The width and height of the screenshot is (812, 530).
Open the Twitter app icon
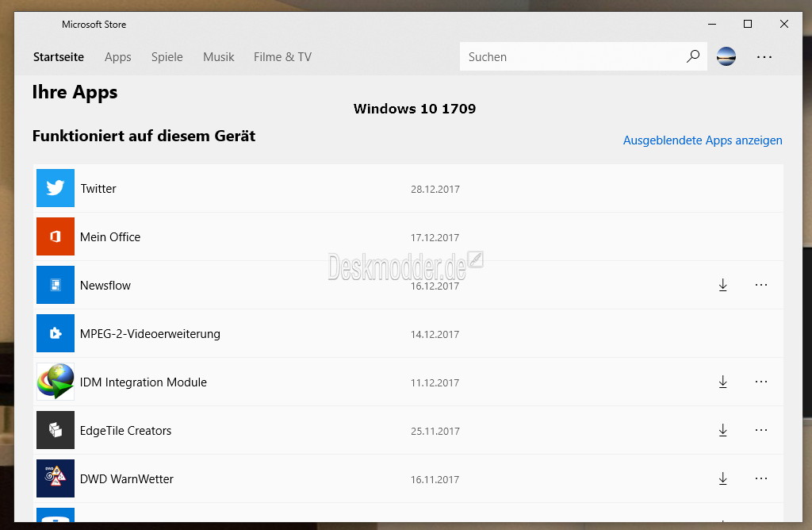pos(56,188)
